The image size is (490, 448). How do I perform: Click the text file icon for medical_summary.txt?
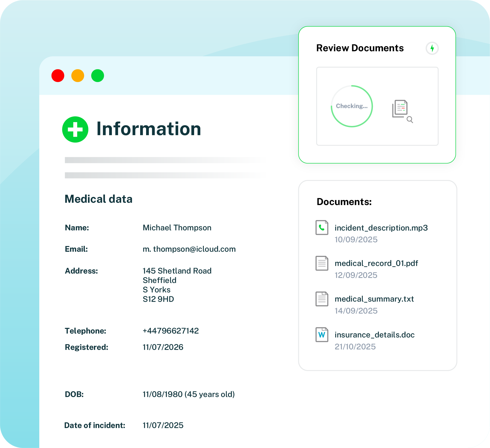point(322,299)
